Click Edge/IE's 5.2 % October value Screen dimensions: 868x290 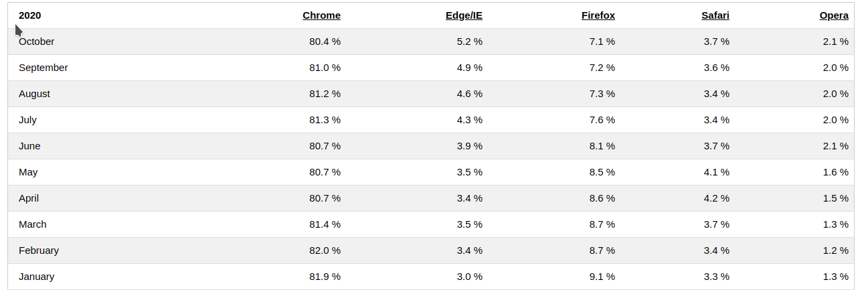(469, 42)
